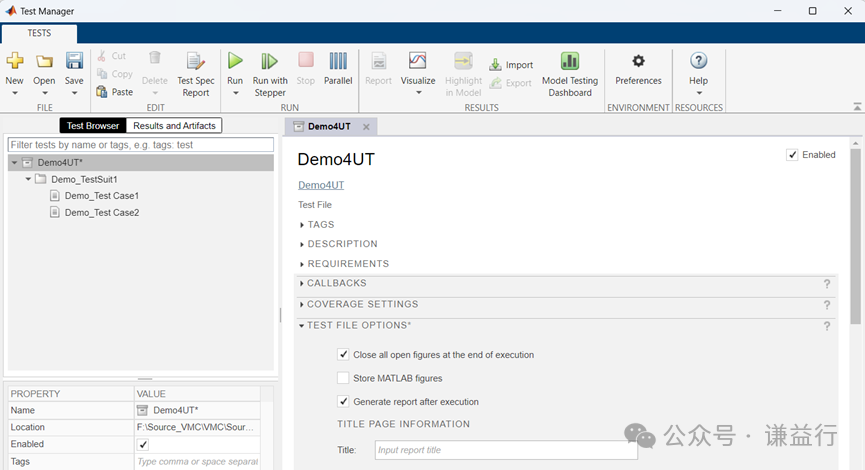The height and width of the screenshot is (470, 865).
Task: Collapse Demo_TestSuit1 tree node
Action: click(x=28, y=179)
